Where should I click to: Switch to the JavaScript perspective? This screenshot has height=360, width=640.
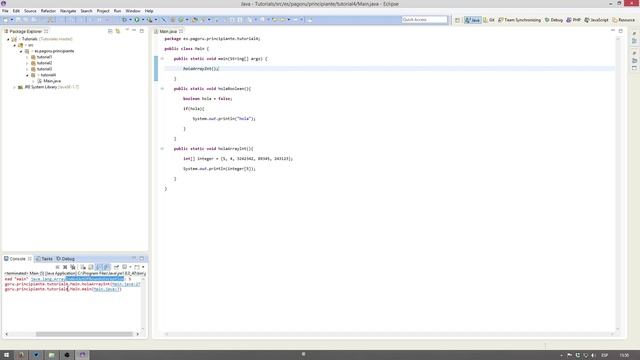(x=596, y=20)
